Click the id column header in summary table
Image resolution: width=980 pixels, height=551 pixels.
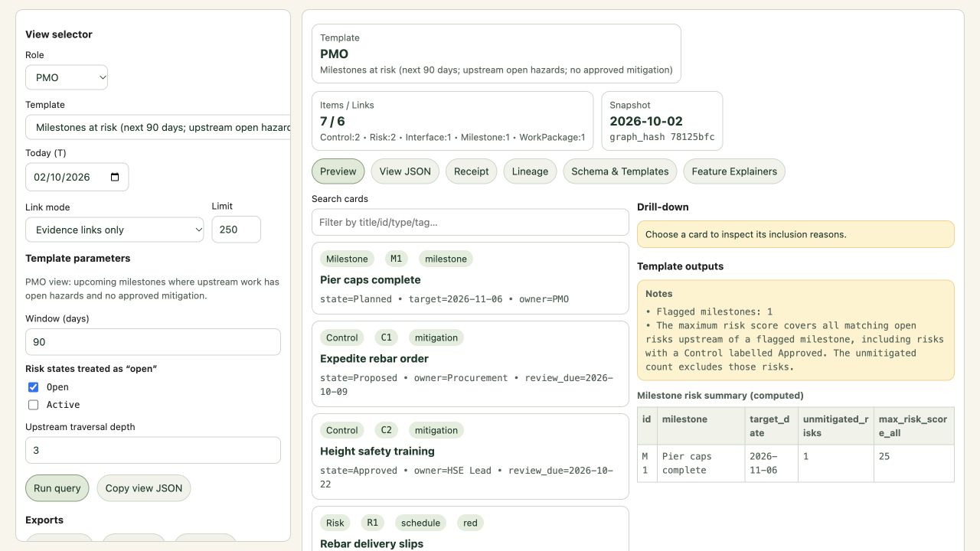(647, 426)
